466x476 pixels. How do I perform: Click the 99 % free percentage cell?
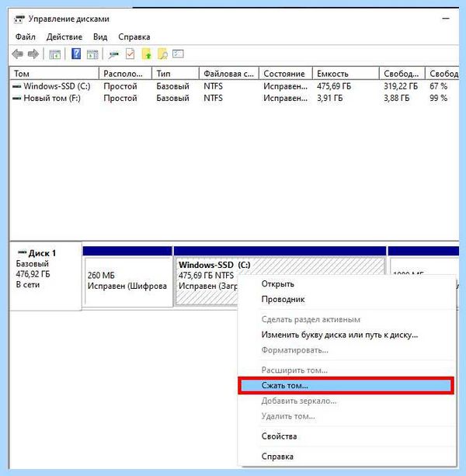pyautogui.click(x=438, y=98)
